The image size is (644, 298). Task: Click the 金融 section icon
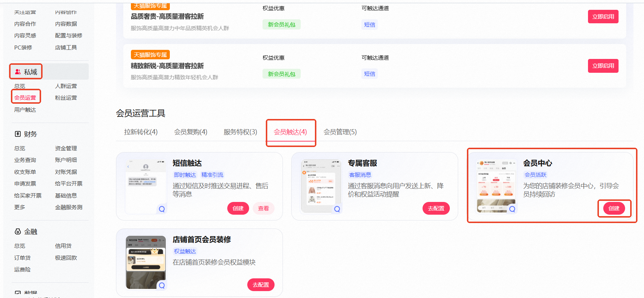coord(17,231)
